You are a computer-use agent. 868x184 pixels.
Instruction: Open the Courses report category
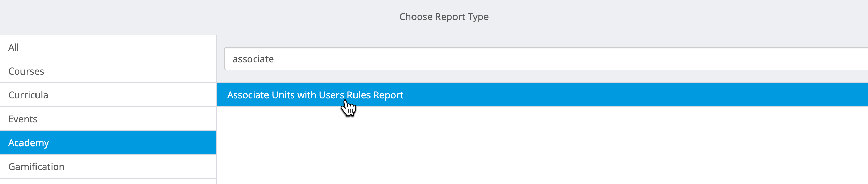108,71
